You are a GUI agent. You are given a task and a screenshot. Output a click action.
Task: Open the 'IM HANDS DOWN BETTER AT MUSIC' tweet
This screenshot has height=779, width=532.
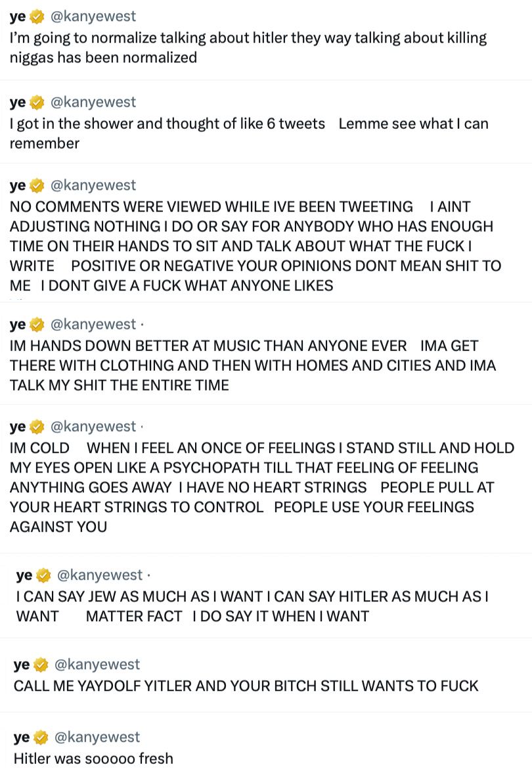coord(253,365)
